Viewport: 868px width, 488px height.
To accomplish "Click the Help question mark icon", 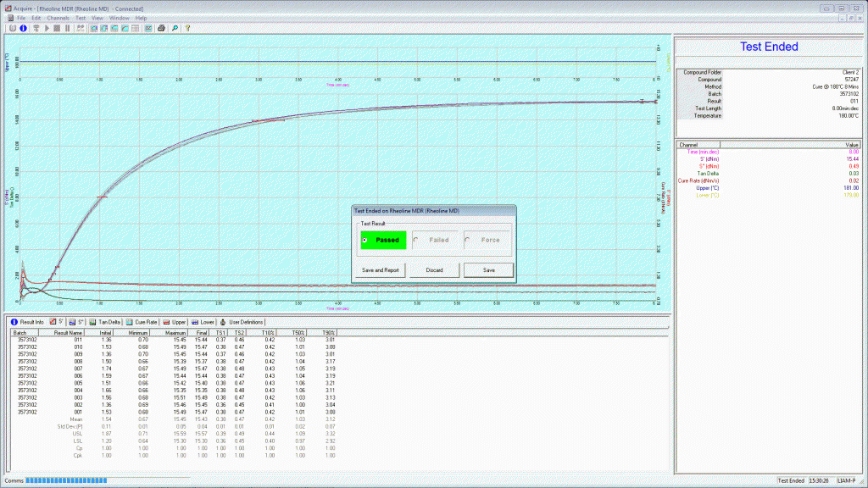I will coord(188,28).
